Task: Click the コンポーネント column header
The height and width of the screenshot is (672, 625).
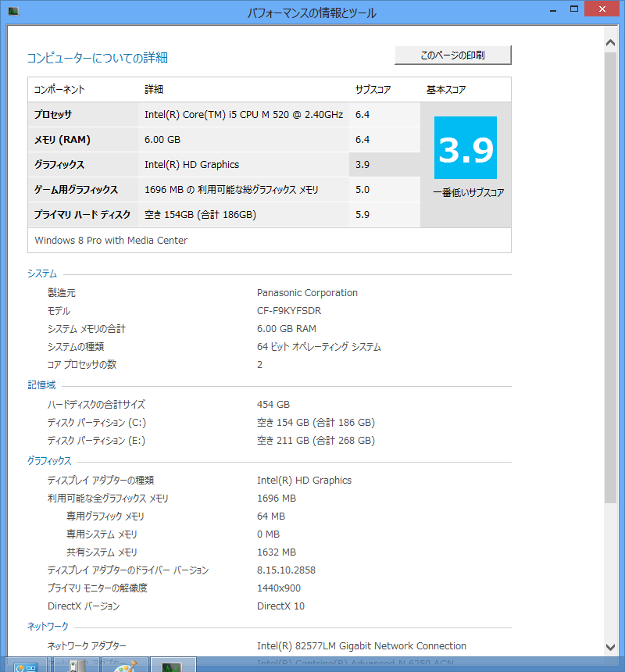Action: (59, 90)
